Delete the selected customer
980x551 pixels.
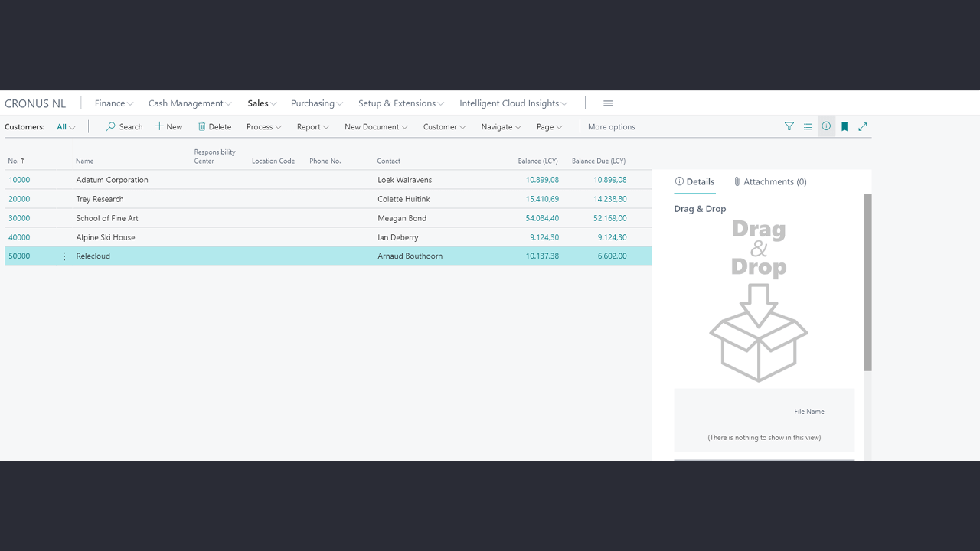214,127
